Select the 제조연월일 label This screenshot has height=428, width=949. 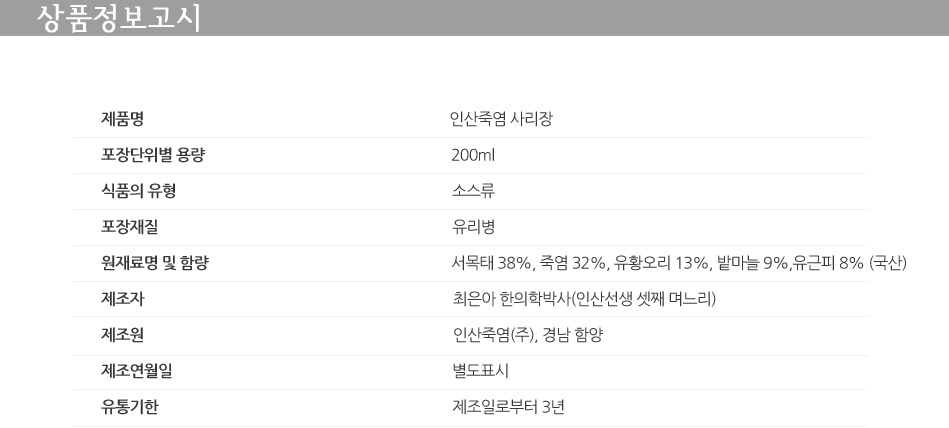(137, 370)
